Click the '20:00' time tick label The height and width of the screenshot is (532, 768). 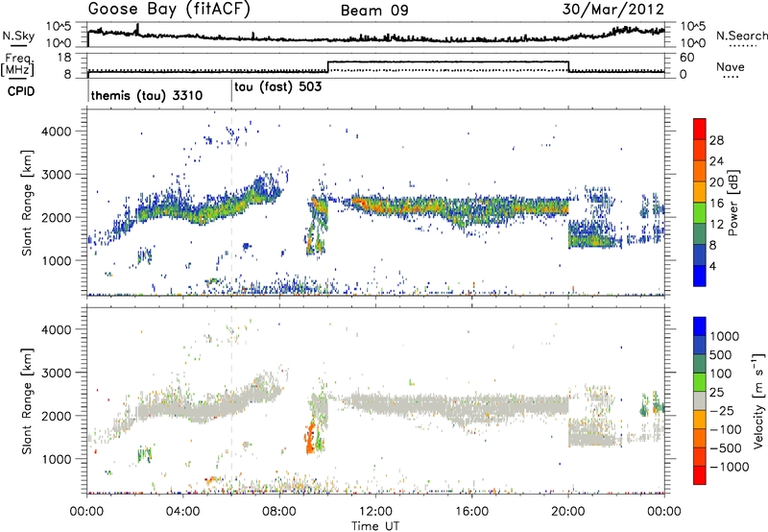tap(568, 512)
